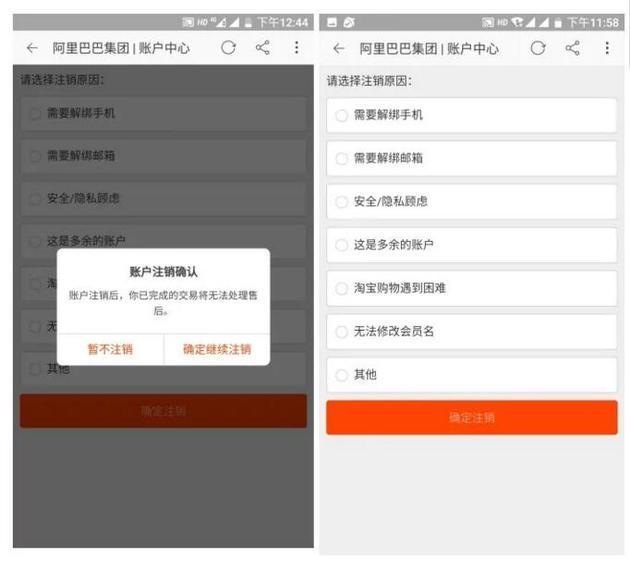Screen dimensions: 630x569
Task: Open three-dot overflow menu in right screenshot
Action: [x=607, y=49]
